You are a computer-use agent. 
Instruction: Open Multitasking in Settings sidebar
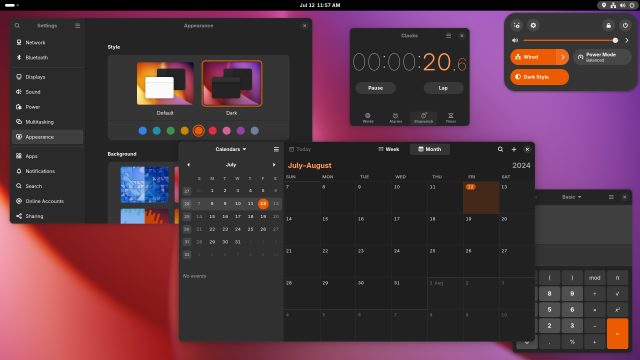(x=47, y=122)
